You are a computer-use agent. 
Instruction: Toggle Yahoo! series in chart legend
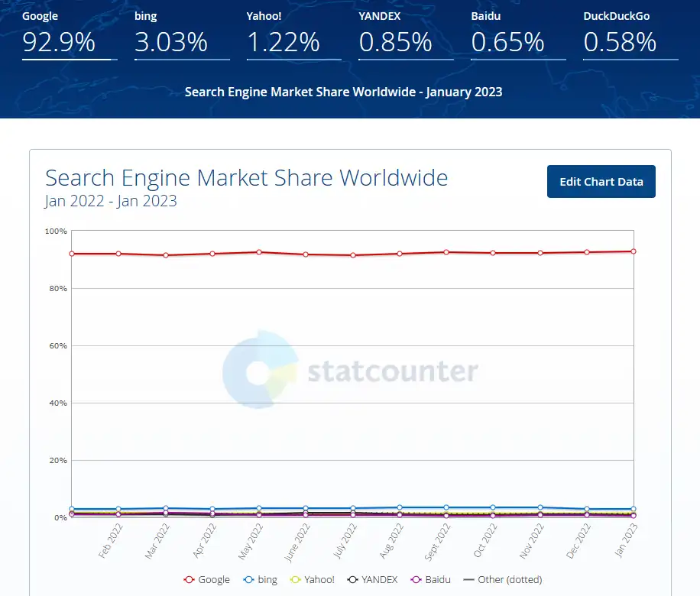pyautogui.click(x=312, y=579)
